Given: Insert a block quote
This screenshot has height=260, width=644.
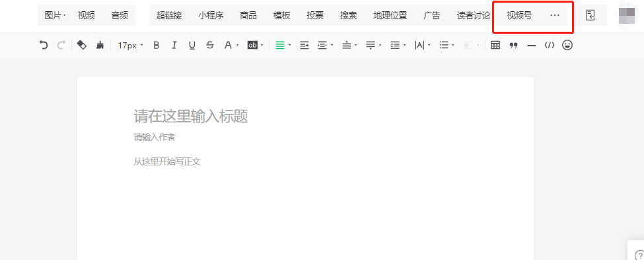Looking at the screenshot, I should [513, 45].
